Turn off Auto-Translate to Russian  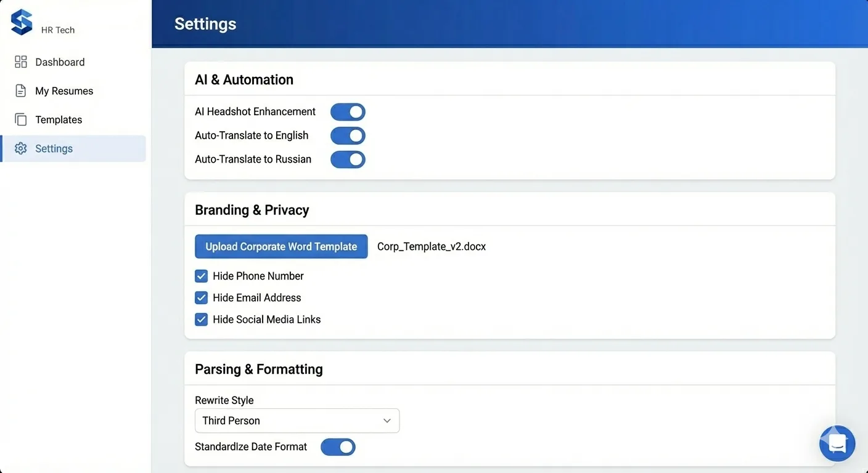click(348, 160)
